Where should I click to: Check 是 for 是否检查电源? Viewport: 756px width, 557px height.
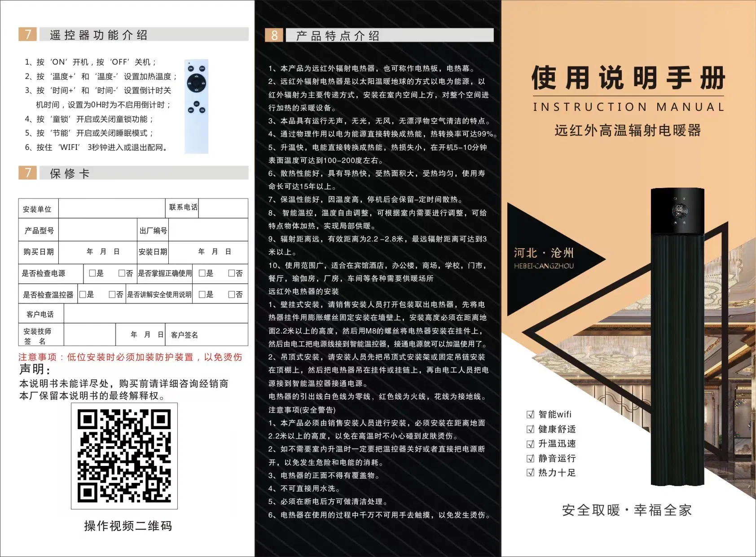(x=92, y=273)
